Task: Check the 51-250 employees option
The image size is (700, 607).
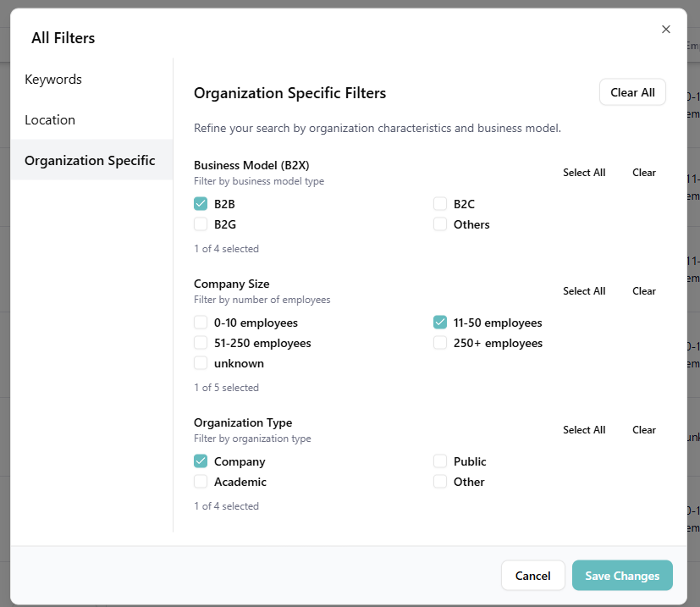Action: (201, 343)
